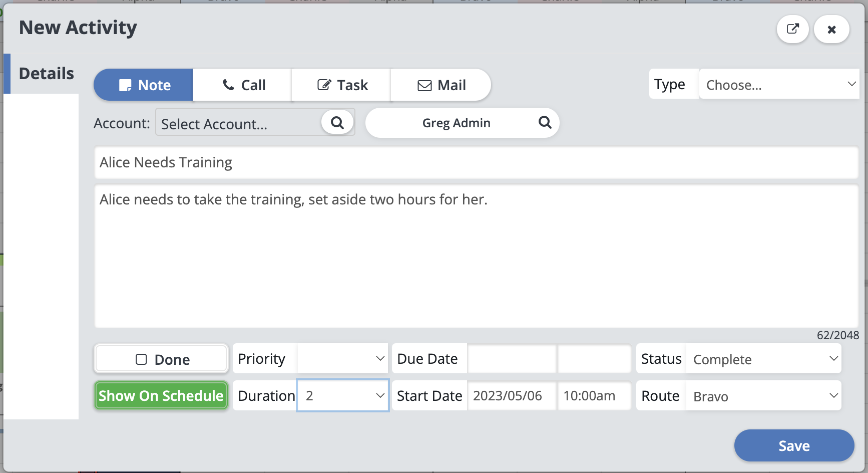Viewport: 868px width, 473px height.
Task: Switch to the Call activity tab
Action: coord(243,85)
